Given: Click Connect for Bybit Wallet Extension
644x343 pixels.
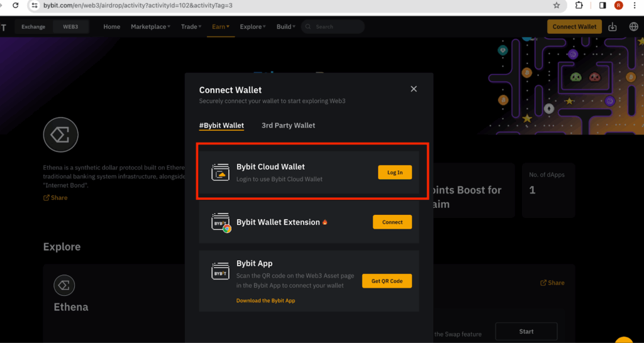Looking at the screenshot, I should click(392, 222).
